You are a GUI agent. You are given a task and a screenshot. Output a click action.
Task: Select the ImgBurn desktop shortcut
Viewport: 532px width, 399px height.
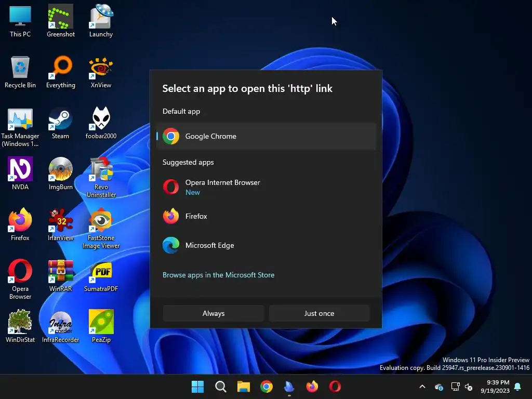coord(60,174)
